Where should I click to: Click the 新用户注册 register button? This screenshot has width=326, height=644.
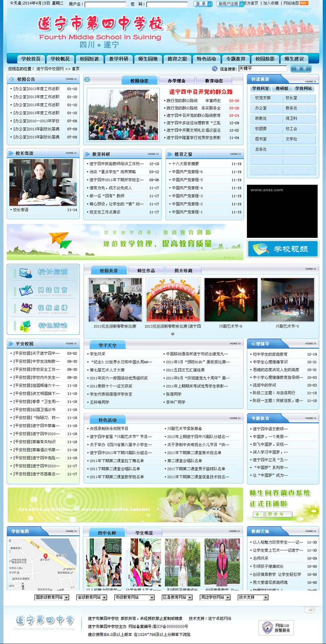coord(229,4)
